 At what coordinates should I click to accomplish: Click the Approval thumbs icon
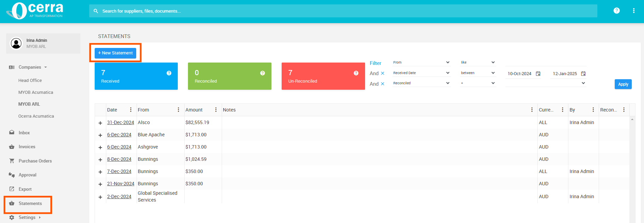click(12, 175)
